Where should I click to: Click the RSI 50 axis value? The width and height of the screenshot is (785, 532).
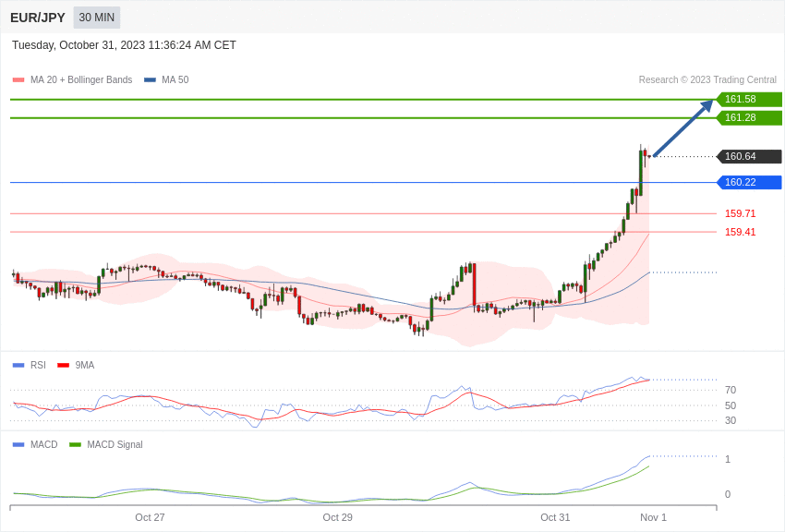[x=731, y=405]
